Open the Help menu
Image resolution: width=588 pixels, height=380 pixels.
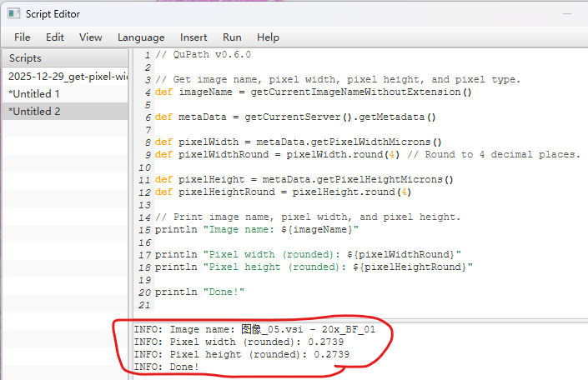click(268, 37)
